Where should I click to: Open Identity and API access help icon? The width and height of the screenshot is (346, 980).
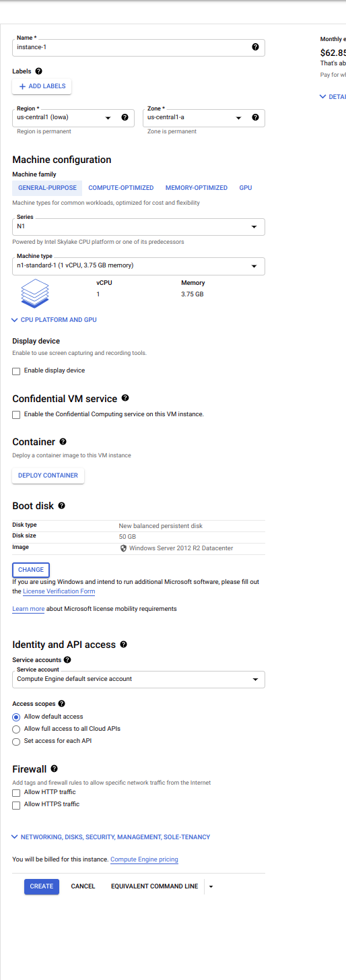pos(124,644)
